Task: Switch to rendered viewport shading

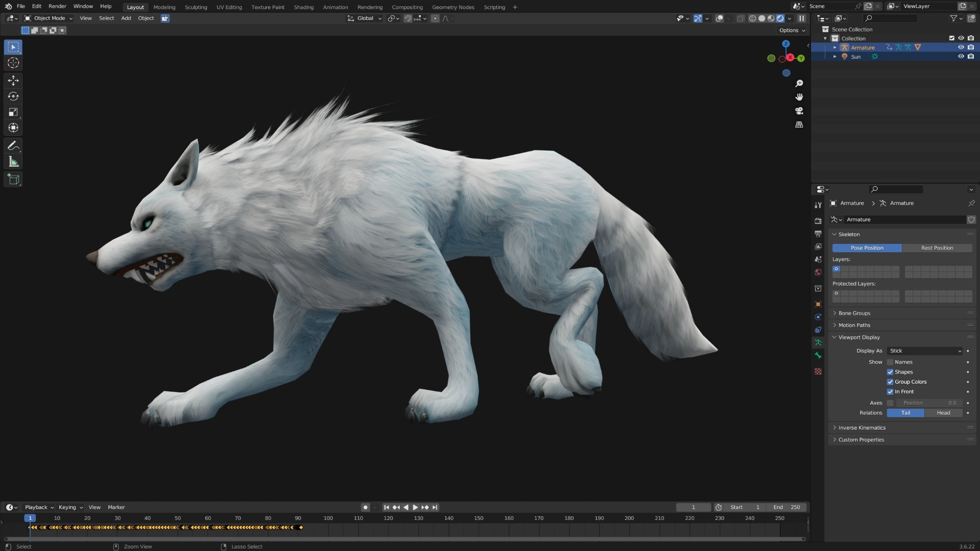Action: [780, 18]
